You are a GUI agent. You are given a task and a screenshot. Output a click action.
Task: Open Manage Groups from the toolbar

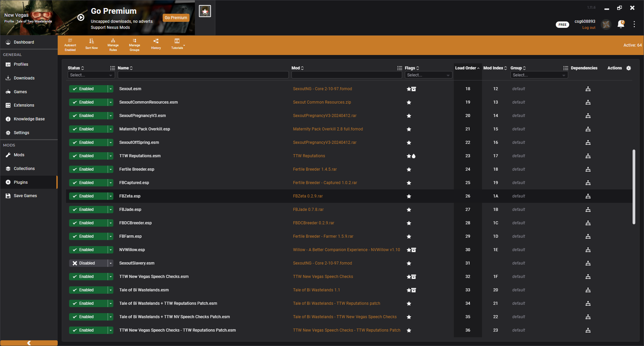point(135,45)
